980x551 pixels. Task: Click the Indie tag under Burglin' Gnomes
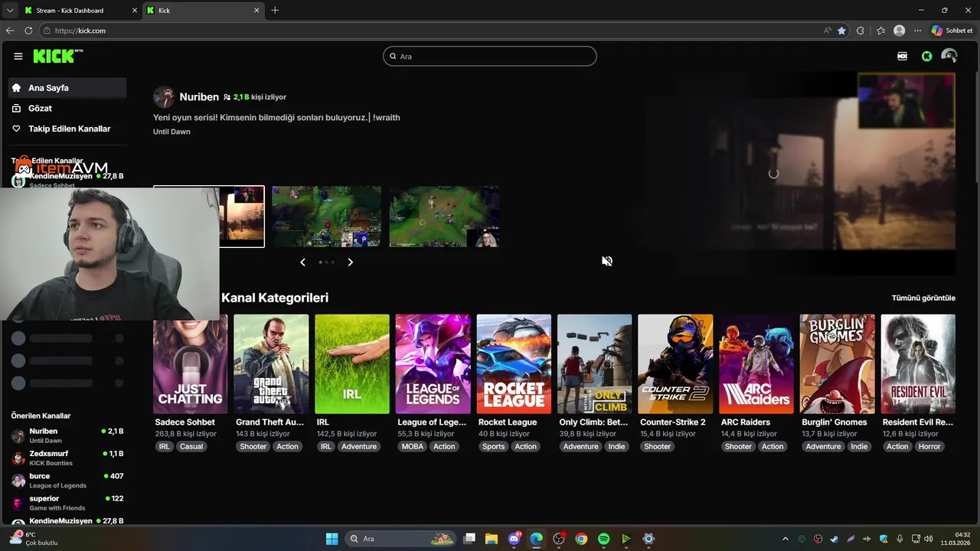pos(860,446)
